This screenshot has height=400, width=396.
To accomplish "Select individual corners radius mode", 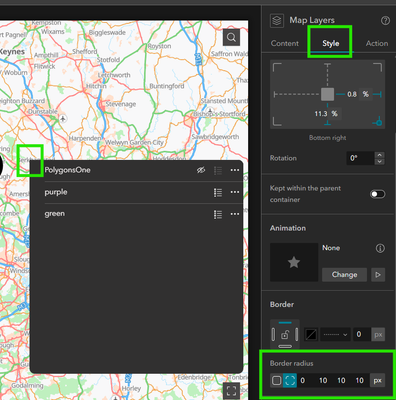I will click(290, 380).
